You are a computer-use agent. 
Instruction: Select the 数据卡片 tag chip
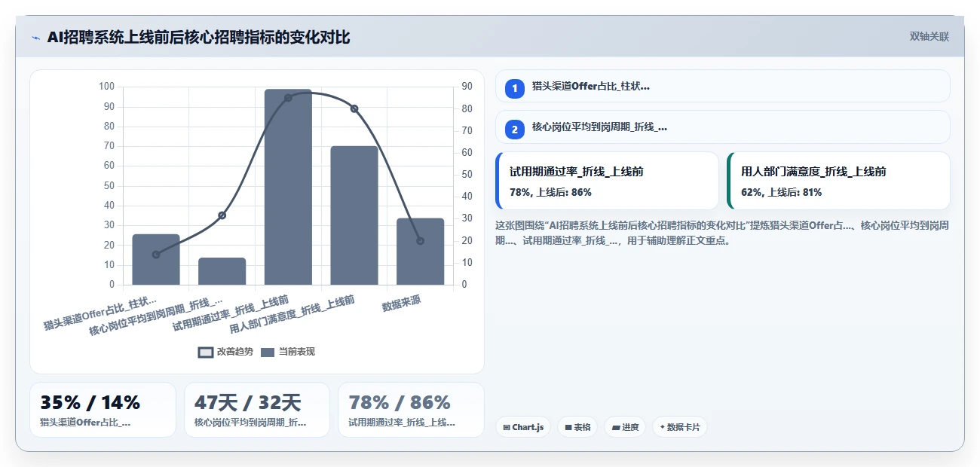point(679,427)
